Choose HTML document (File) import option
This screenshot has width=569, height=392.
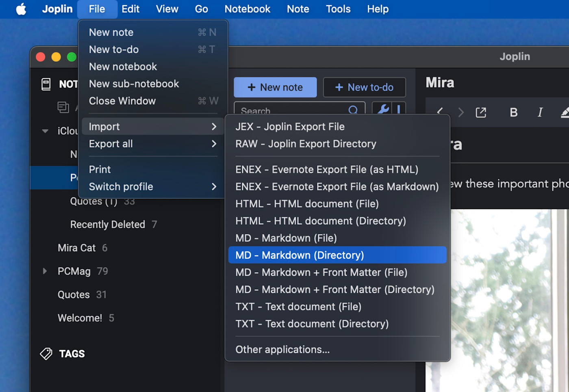[337, 204]
